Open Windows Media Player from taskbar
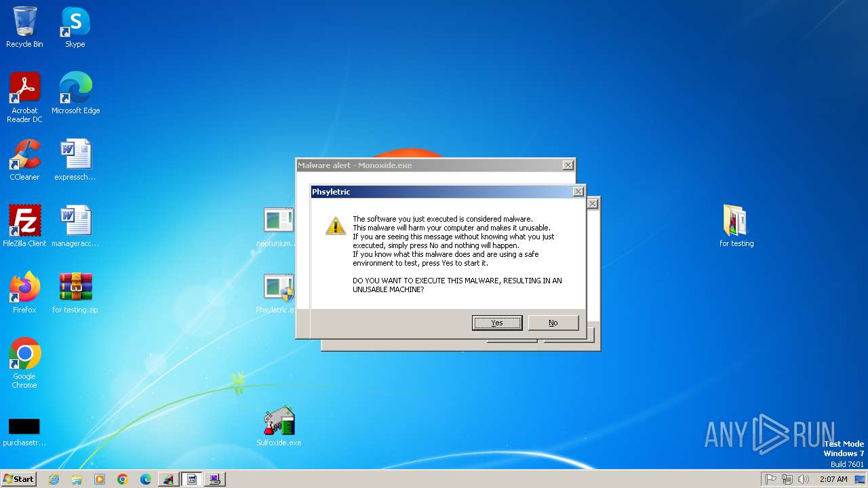 (x=100, y=479)
